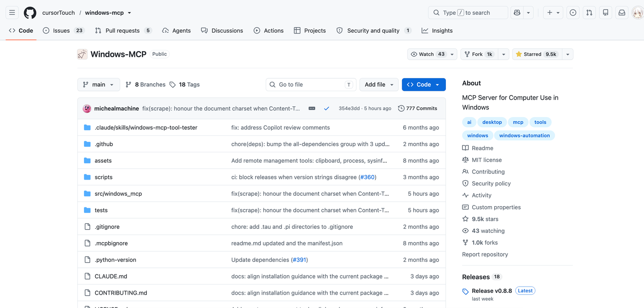The image size is (644, 308).
Task: Open the Release v0.8.8 link
Action: pos(492,291)
